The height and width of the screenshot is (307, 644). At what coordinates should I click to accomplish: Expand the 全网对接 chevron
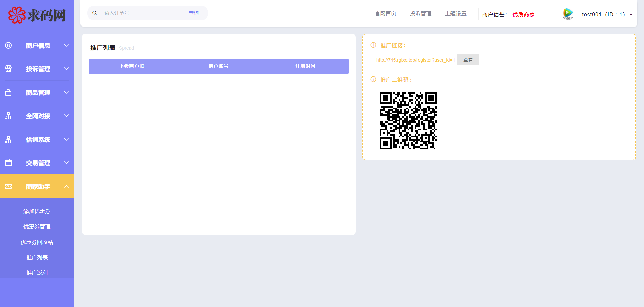point(66,116)
